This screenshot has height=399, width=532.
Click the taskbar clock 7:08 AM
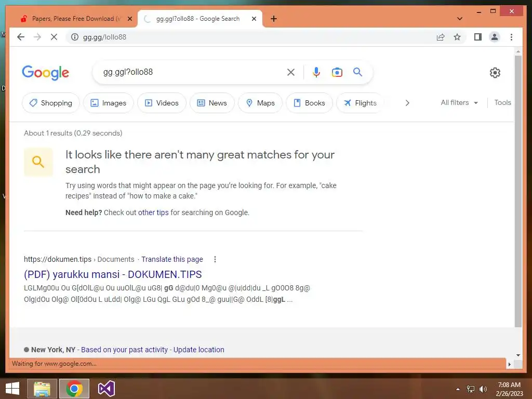coord(509,385)
